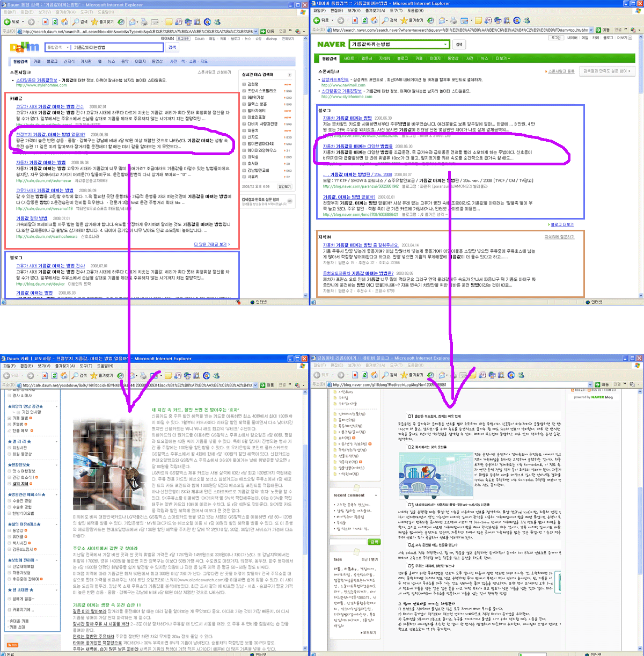
Task: Click Stop icon in Daum cafe window toolbar
Action: [46, 375]
